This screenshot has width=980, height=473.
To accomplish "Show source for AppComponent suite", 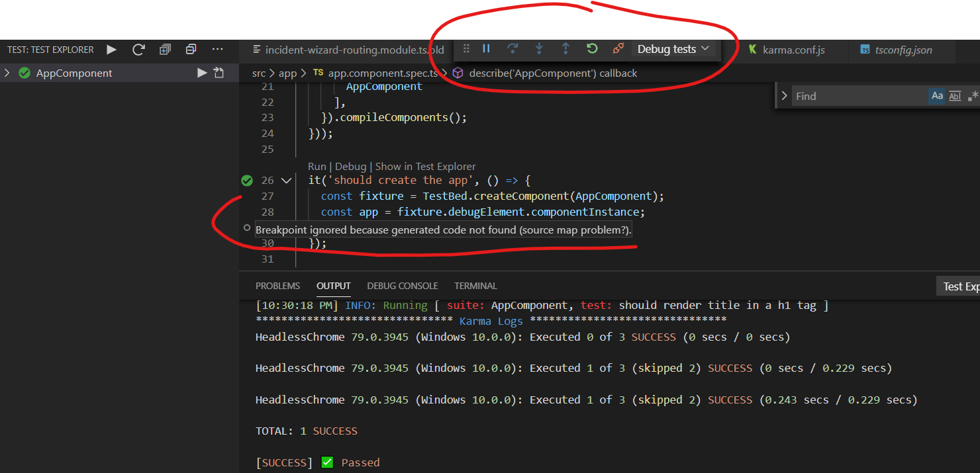I will coord(219,73).
